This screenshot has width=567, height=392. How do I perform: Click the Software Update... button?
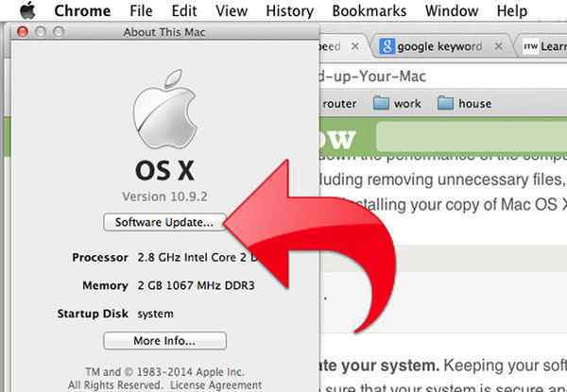164,222
